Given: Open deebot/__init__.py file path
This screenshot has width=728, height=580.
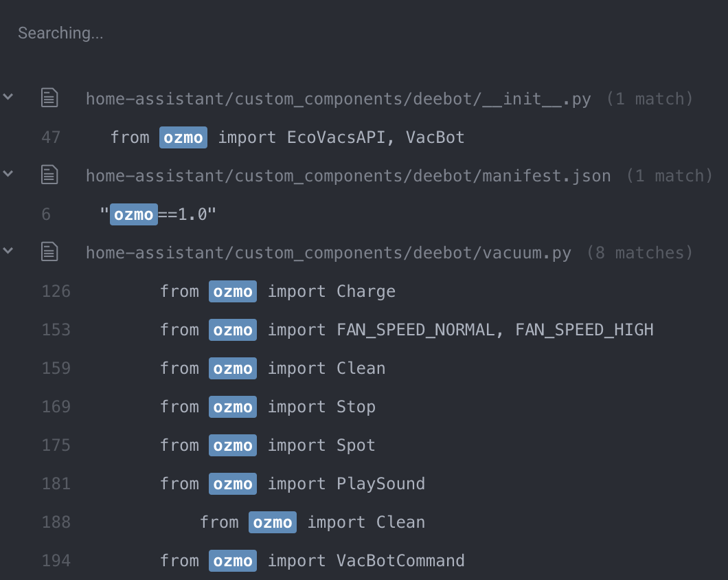Looking at the screenshot, I should [x=338, y=99].
